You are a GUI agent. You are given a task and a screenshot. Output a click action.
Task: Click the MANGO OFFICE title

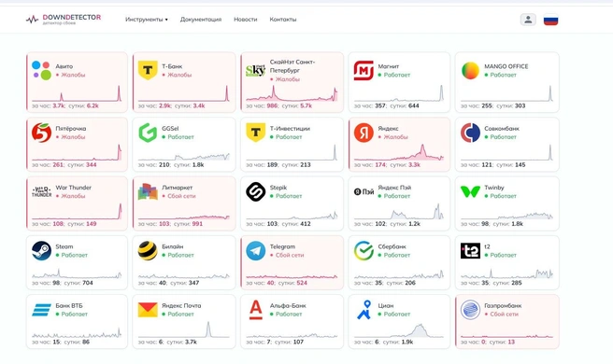coord(506,66)
